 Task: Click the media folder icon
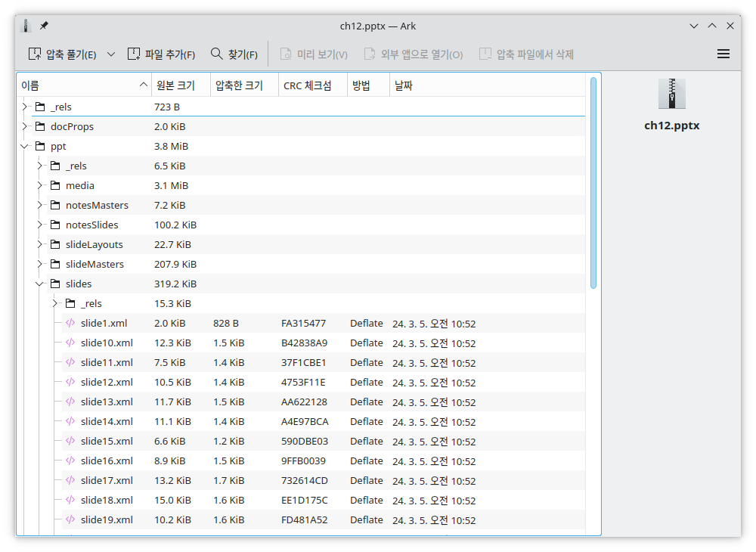pos(55,186)
